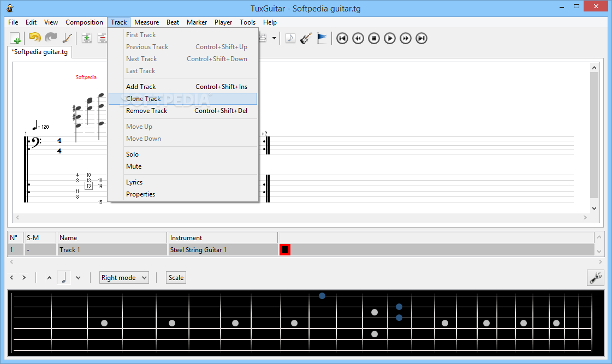The width and height of the screenshot is (612, 364).
Task: Expand the toolbar dropdown arrow left of note icon
Action: coord(274,38)
